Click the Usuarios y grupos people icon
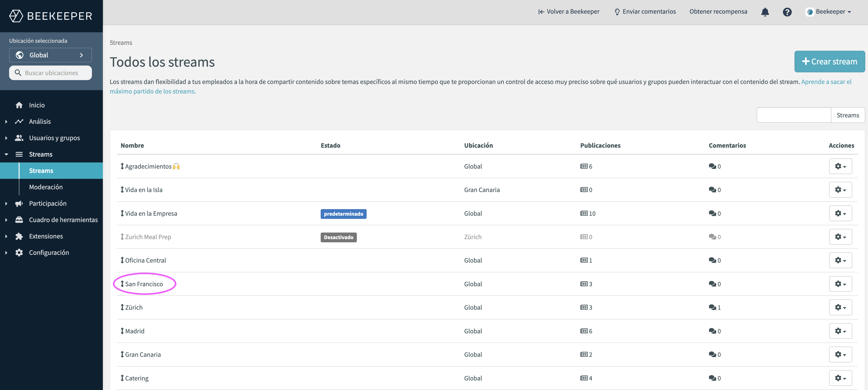Screen dimensions: 868x390 pyautogui.click(x=19, y=138)
